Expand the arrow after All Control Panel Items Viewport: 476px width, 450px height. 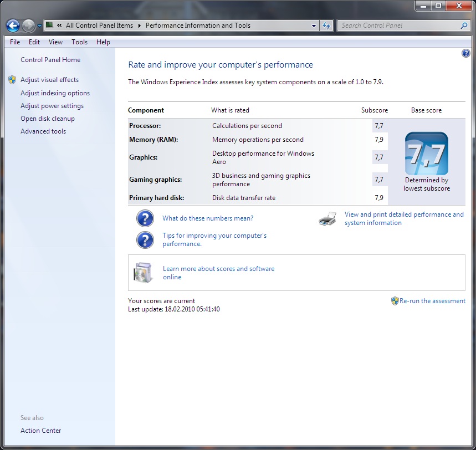click(x=139, y=25)
